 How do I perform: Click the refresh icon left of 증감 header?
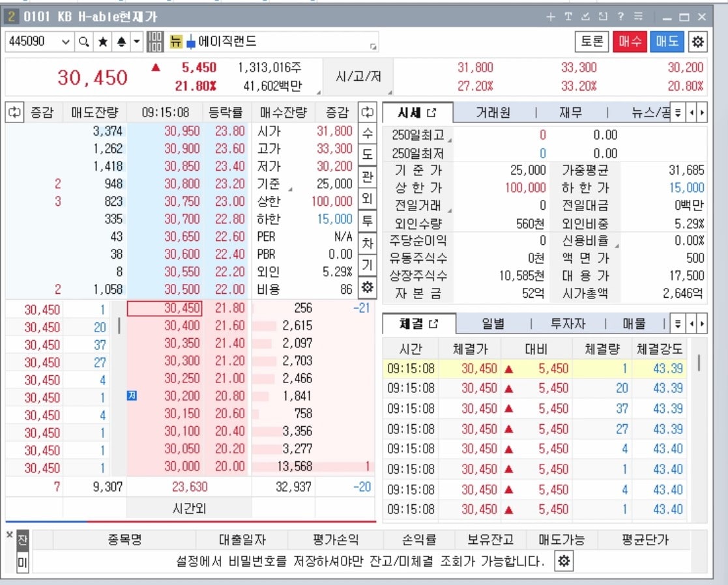[14, 112]
